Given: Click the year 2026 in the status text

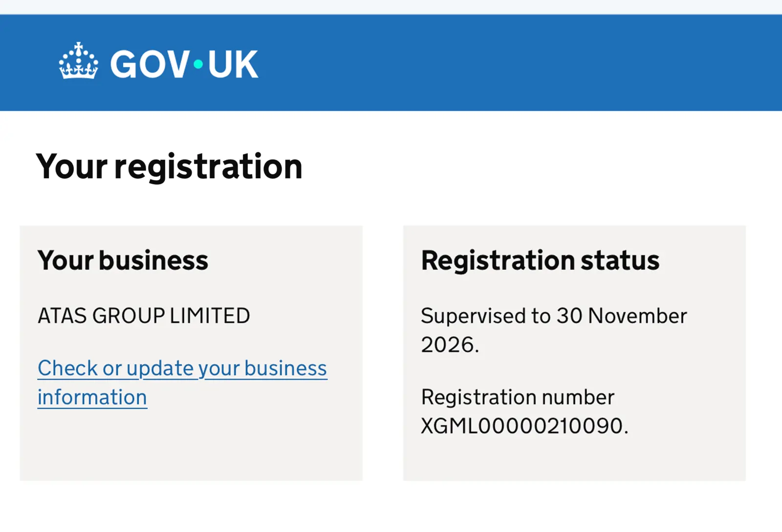Looking at the screenshot, I should (x=447, y=345).
